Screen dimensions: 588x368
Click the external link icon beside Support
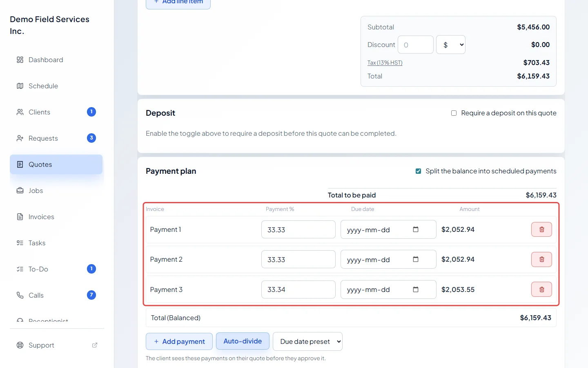[x=95, y=345]
